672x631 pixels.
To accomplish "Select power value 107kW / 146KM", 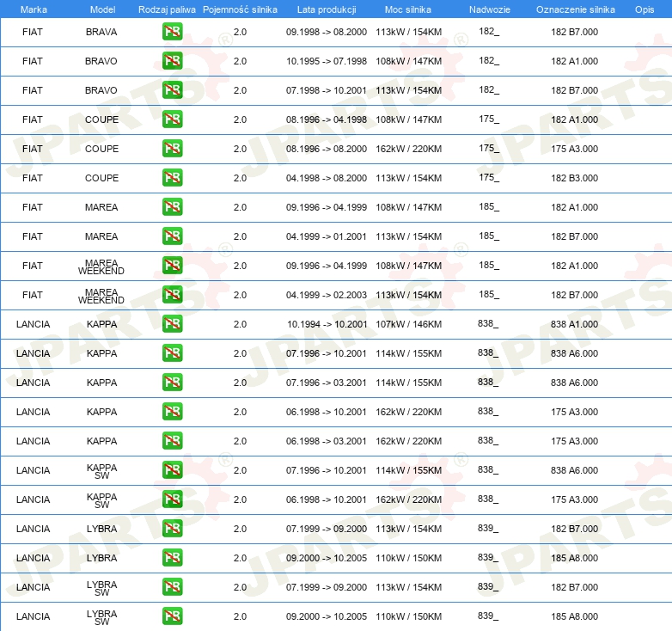I will (408, 323).
